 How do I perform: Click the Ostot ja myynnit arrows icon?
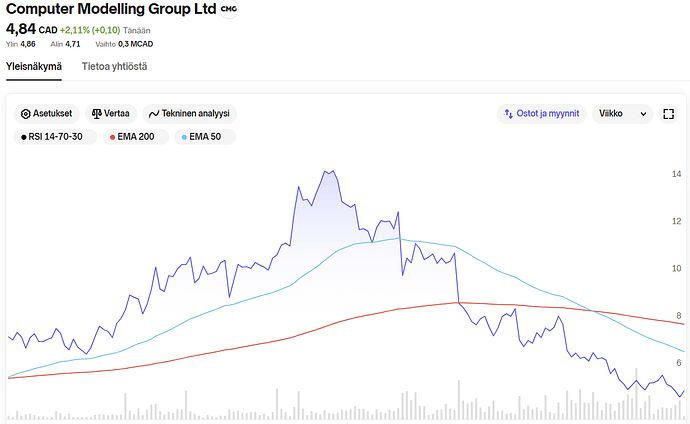[x=508, y=114]
